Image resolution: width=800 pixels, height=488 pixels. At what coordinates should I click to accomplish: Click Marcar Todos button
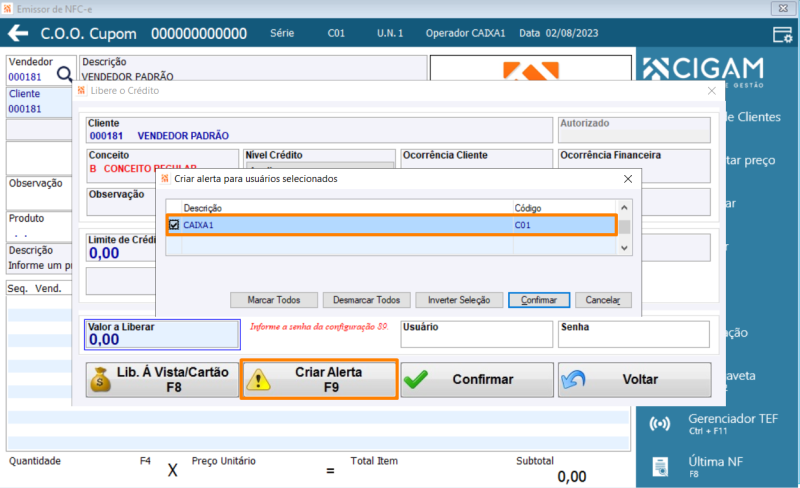tap(274, 300)
